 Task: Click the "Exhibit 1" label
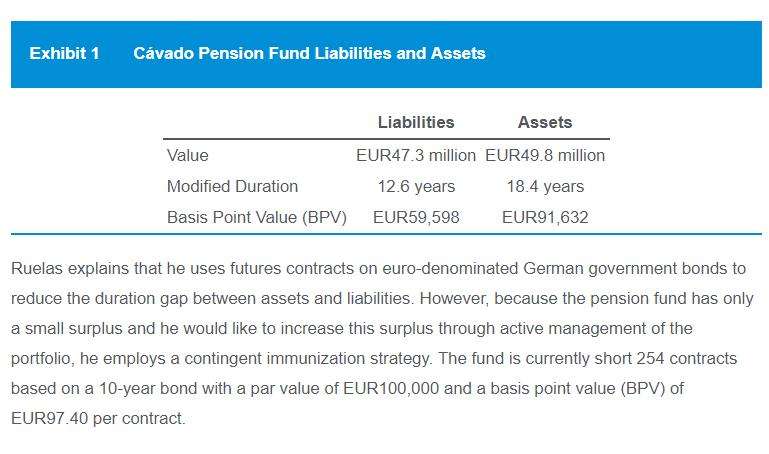click(x=64, y=53)
